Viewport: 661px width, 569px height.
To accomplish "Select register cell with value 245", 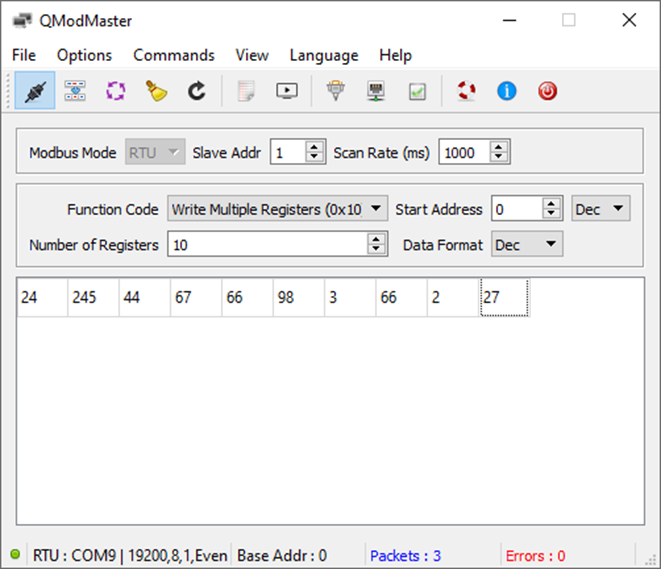I will [x=94, y=297].
